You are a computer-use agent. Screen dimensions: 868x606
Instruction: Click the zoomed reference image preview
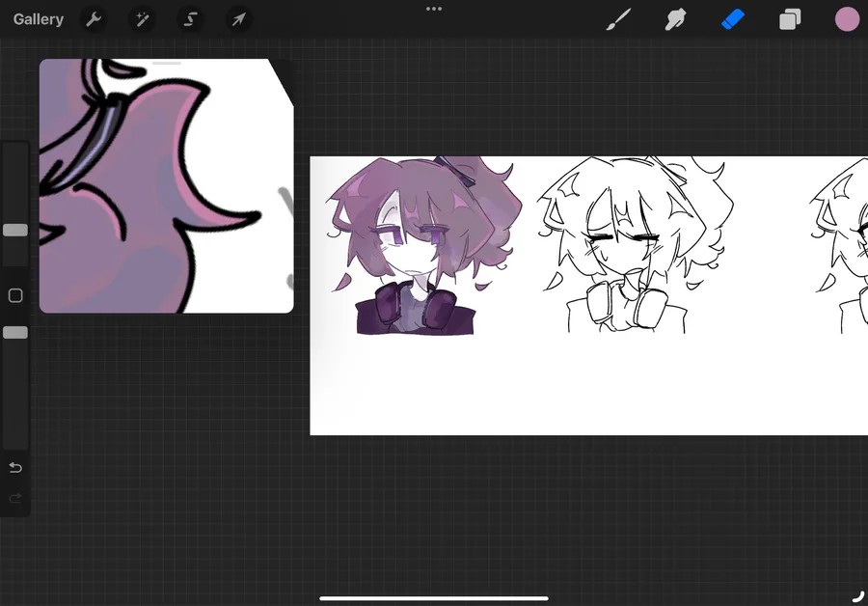[x=166, y=186]
